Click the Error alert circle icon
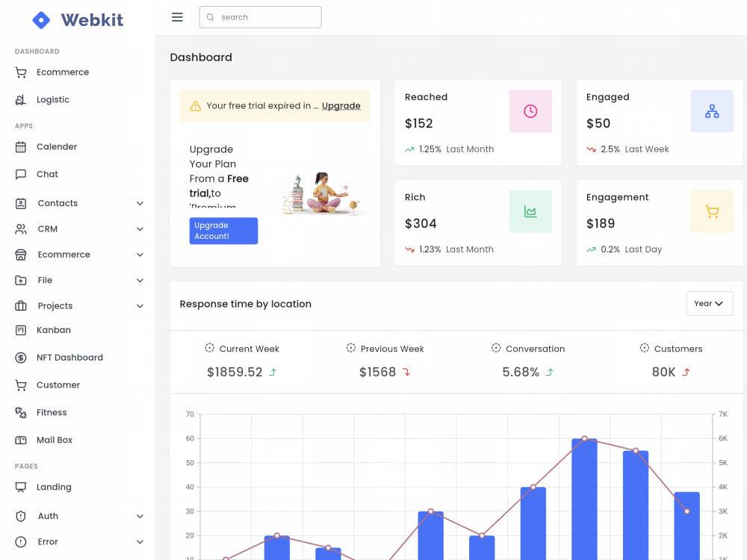 pos(20,542)
